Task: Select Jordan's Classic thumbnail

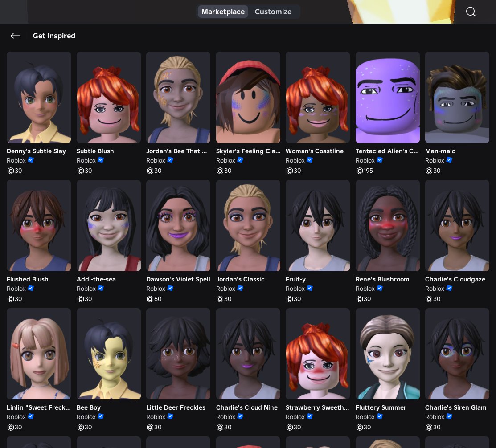Action: coord(248,225)
